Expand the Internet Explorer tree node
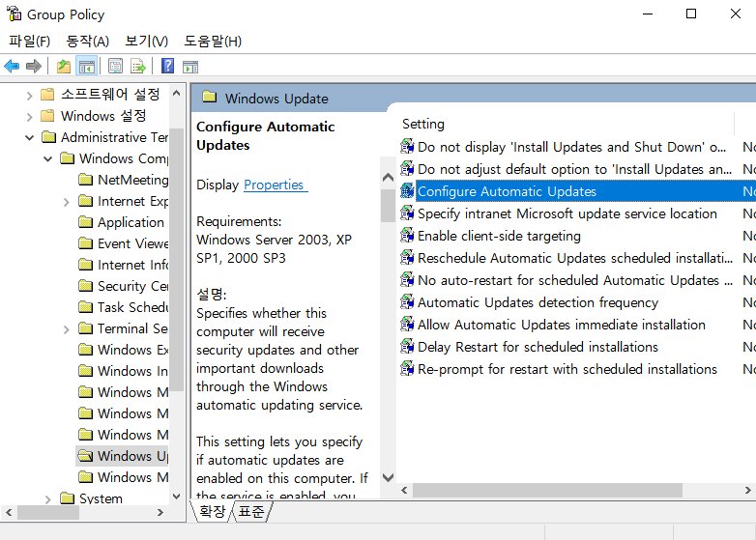Viewport: 756px width, 540px height. click(66, 202)
